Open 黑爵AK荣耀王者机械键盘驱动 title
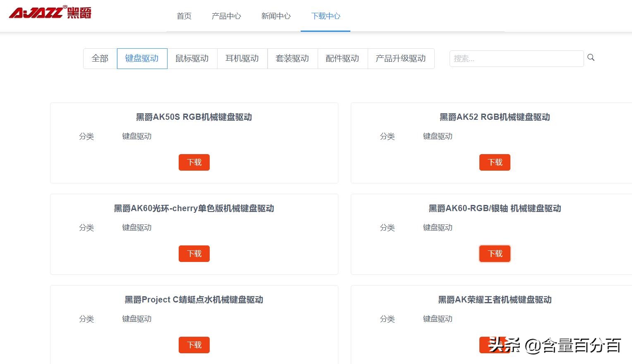 (x=495, y=300)
